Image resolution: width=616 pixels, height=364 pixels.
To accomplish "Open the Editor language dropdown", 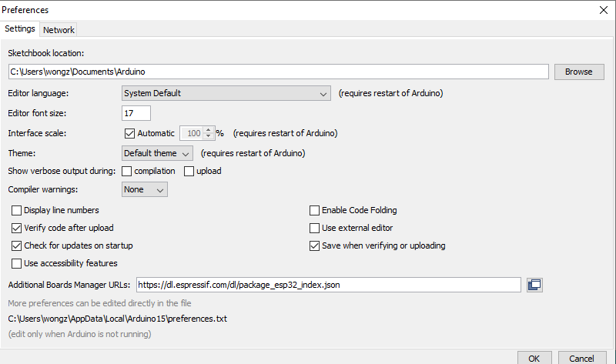I will click(226, 93).
